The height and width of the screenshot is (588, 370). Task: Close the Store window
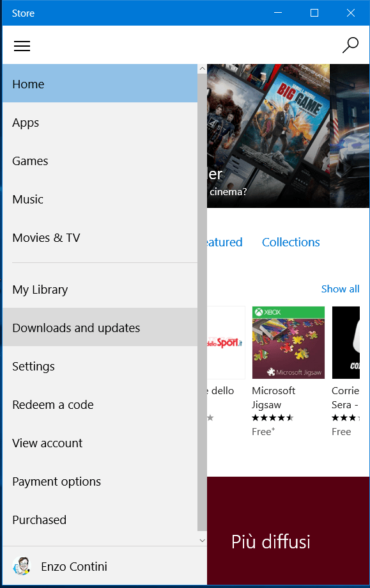(x=351, y=13)
